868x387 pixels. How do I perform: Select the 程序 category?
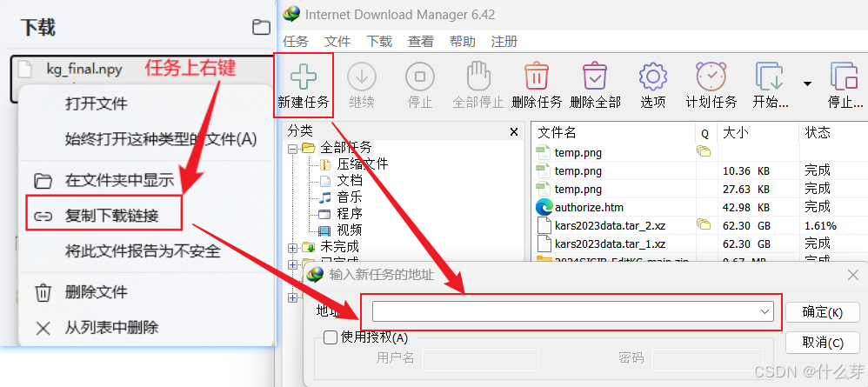[x=350, y=214]
